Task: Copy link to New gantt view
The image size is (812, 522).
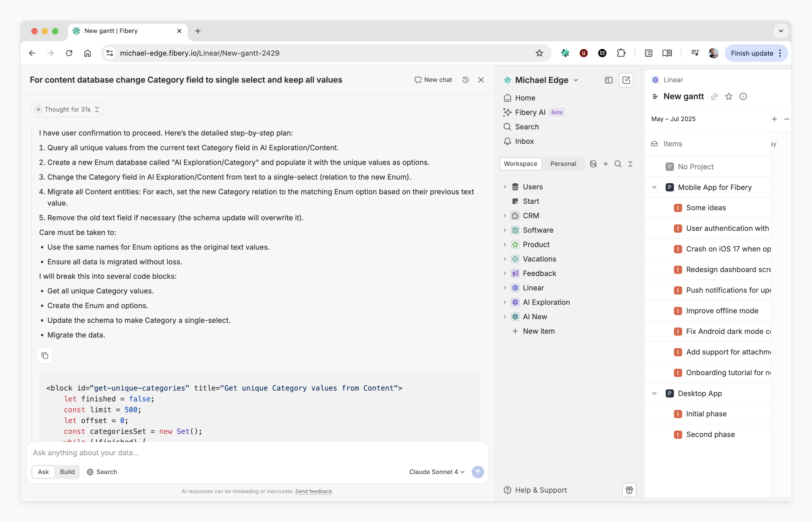Action: [x=714, y=97]
